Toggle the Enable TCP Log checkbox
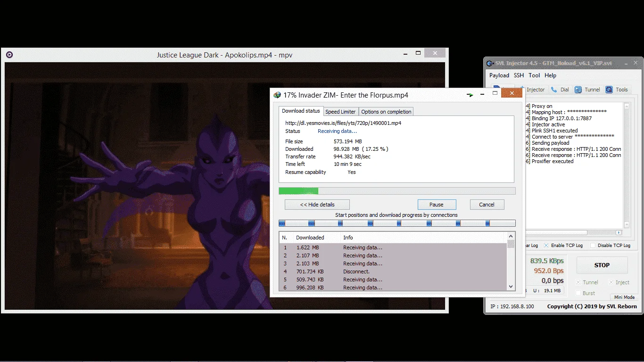The width and height of the screenshot is (644, 362). click(x=546, y=246)
